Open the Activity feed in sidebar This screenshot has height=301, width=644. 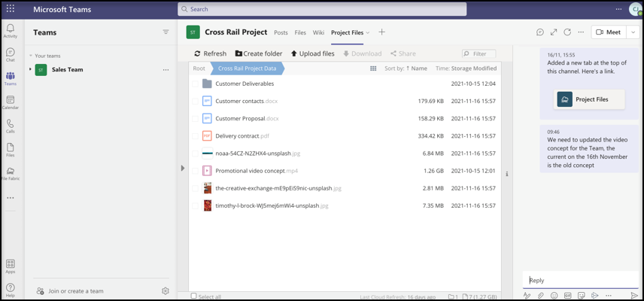pos(10,31)
